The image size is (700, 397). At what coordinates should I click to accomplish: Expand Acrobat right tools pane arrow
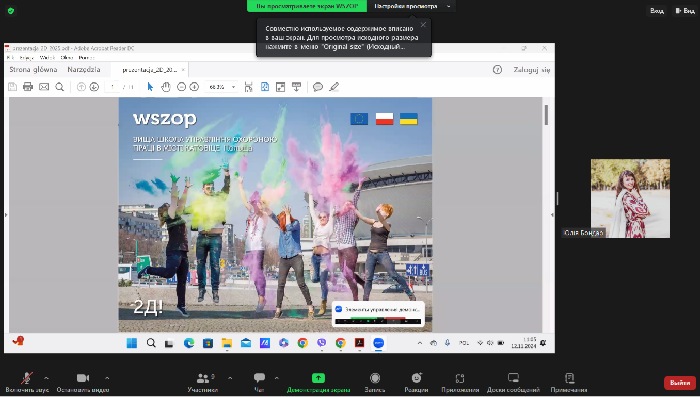click(x=552, y=215)
